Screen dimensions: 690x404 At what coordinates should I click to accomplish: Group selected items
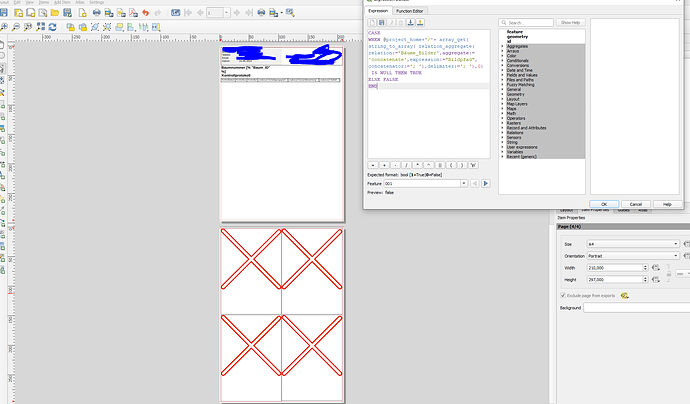(95, 27)
